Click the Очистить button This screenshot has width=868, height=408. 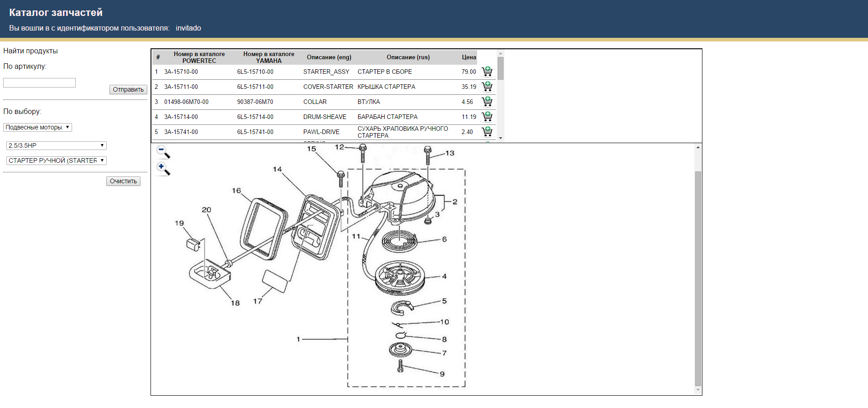tap(123, 181)
